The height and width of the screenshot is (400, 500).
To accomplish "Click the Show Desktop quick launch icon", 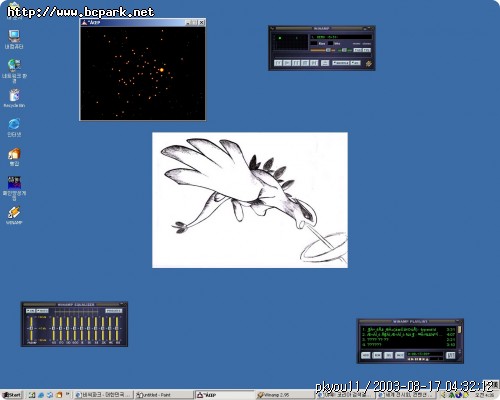I will pyautogui.click(x=32, y=395).
